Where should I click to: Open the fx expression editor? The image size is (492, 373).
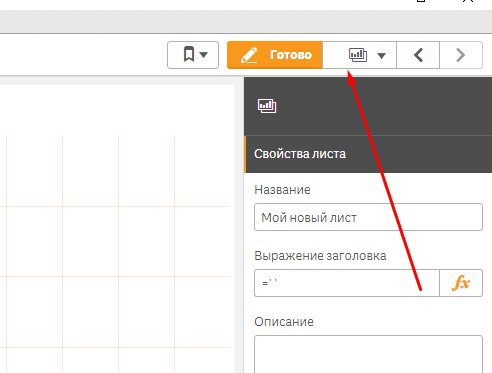(x=461, y=283)
